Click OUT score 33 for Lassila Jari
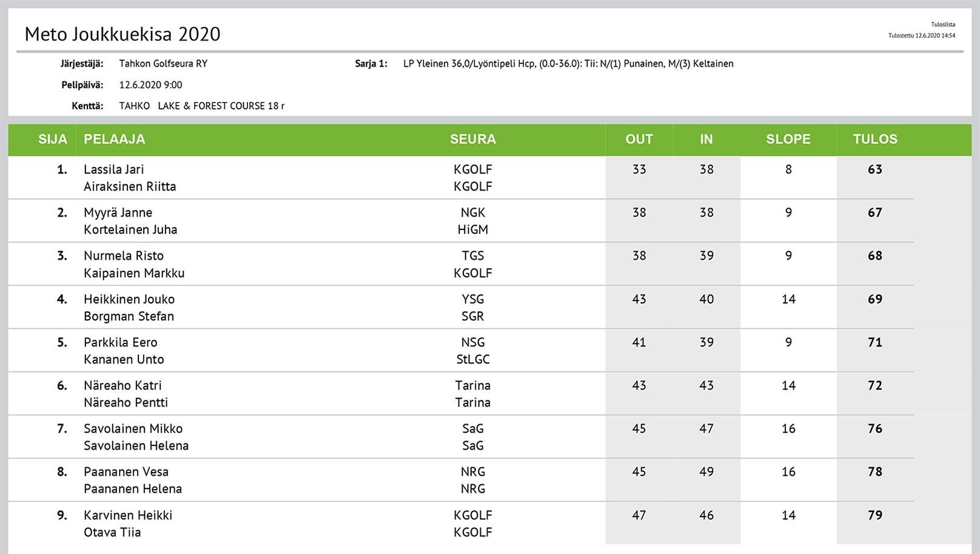This screenshot has width=980, height=554. pyautogui.click(x=639, y=169)
